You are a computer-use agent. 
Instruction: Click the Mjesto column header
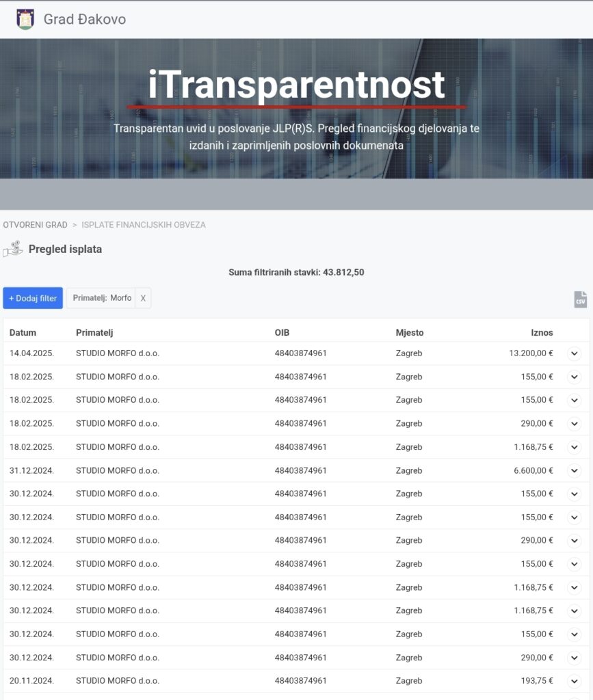[x=409, y=333]
